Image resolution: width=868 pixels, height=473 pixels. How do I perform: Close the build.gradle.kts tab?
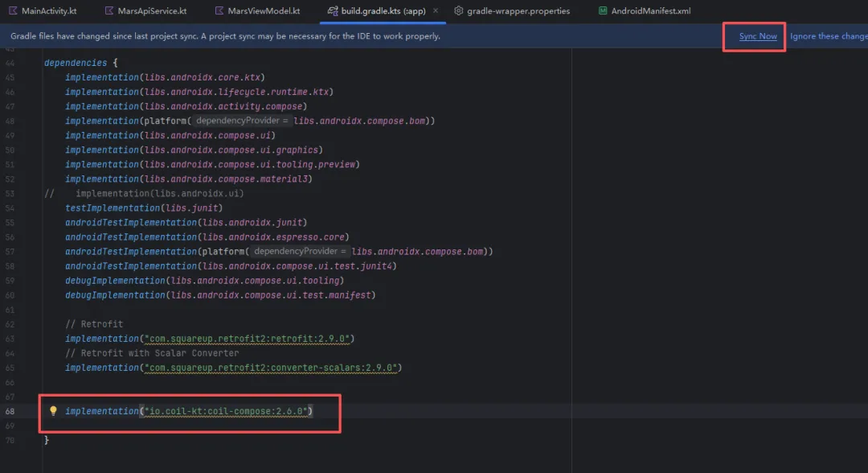coord(436,10)
